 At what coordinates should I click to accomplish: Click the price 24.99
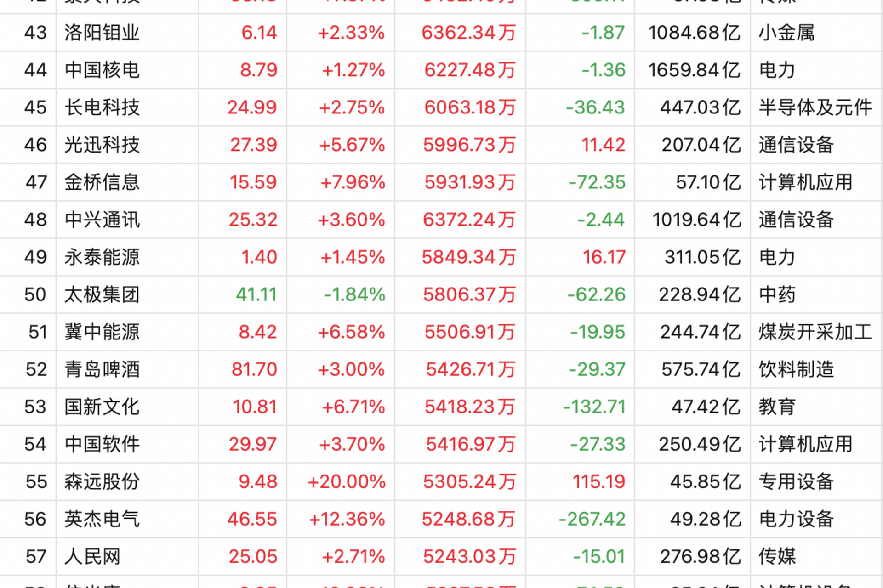point(252,107)
